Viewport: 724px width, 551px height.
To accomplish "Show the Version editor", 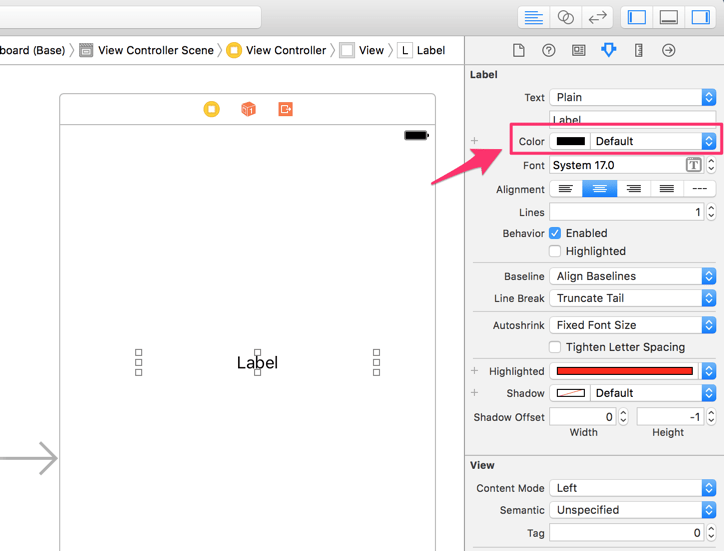I will click(x=597, y=18).
